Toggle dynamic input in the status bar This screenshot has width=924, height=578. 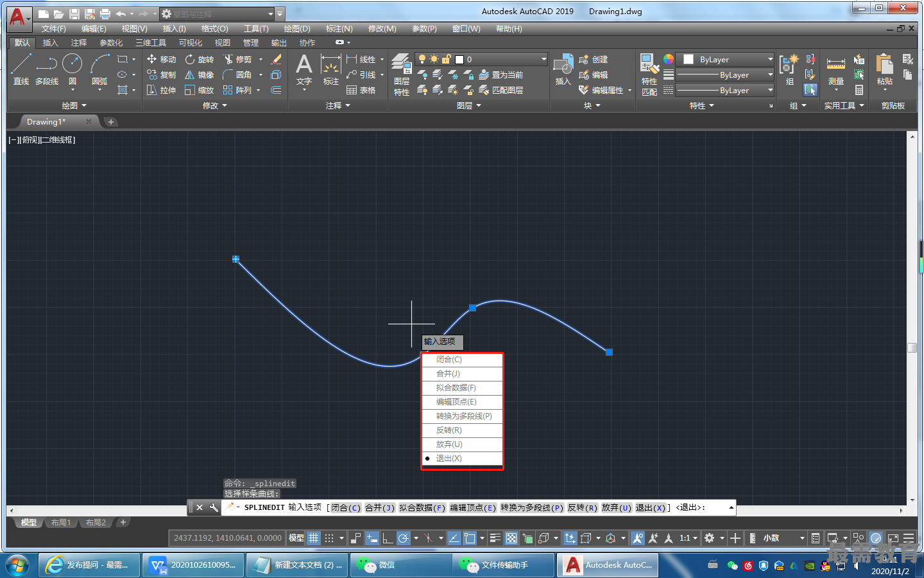372,538
